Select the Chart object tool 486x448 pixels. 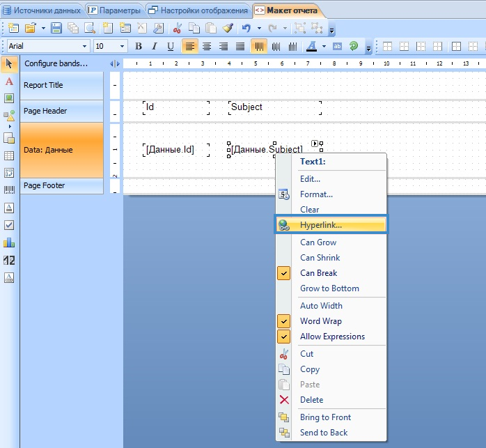point(9,242)
